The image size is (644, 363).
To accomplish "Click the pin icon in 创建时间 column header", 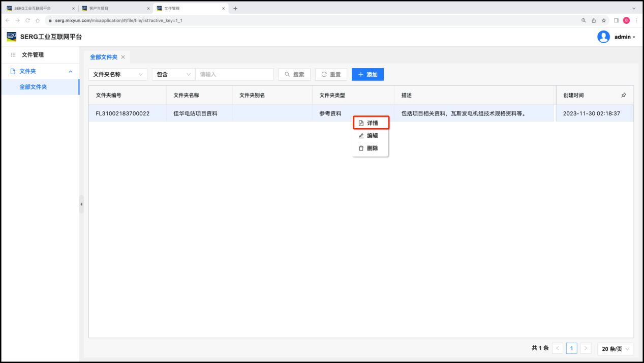I will (624, 95).
